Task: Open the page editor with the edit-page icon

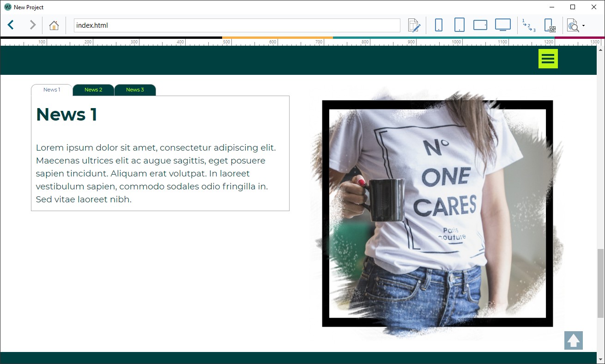Action: [414, 25]
